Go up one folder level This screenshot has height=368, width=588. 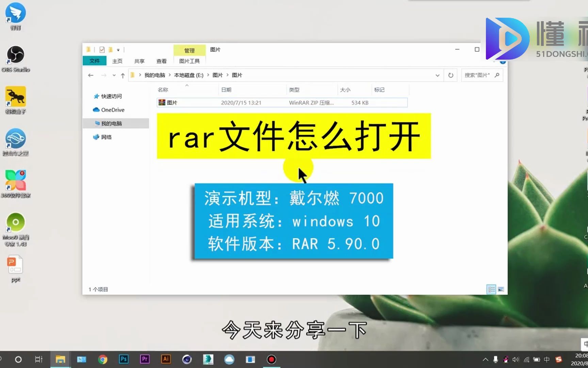[x=122, y=75]
